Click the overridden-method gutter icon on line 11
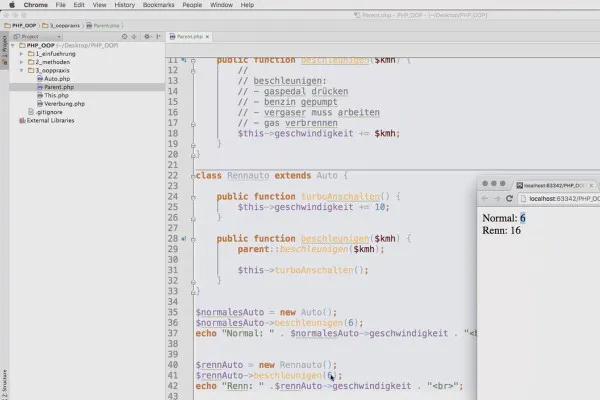This screenshot has width=600, height=400. click(x=184, y=60)
